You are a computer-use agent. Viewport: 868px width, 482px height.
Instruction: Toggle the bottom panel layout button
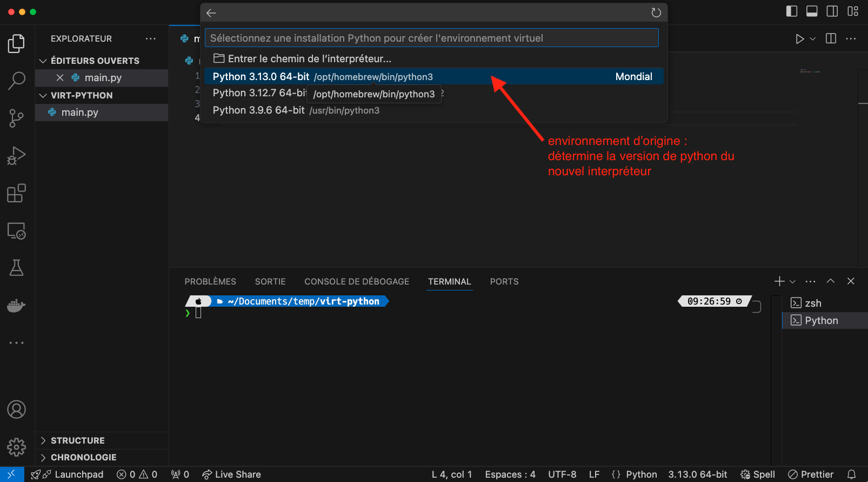tap(812, 11)
